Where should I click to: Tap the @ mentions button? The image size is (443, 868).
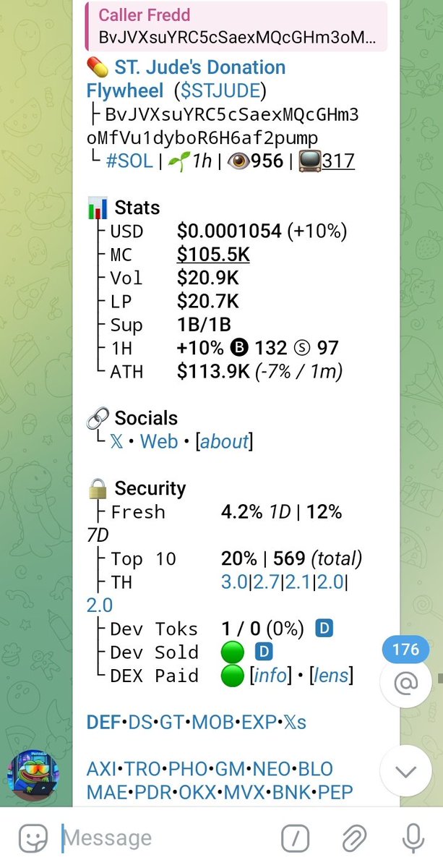point(406,681)
